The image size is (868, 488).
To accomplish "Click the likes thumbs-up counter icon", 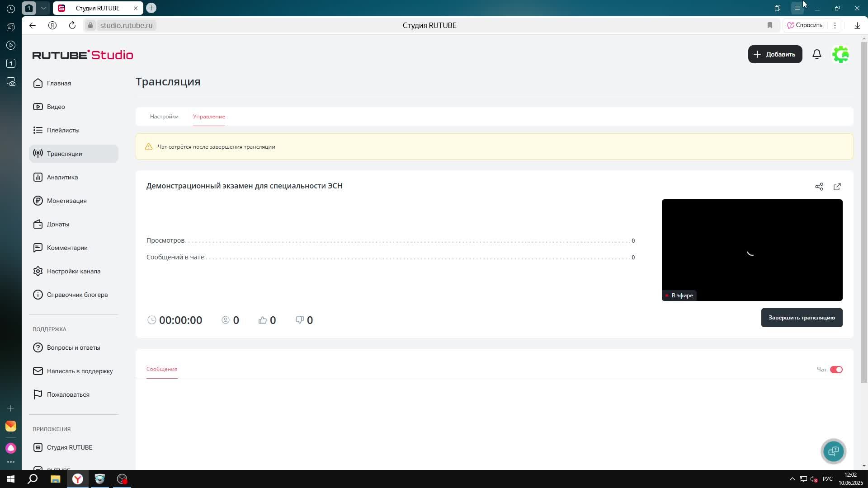I will [x=263, y=320].
